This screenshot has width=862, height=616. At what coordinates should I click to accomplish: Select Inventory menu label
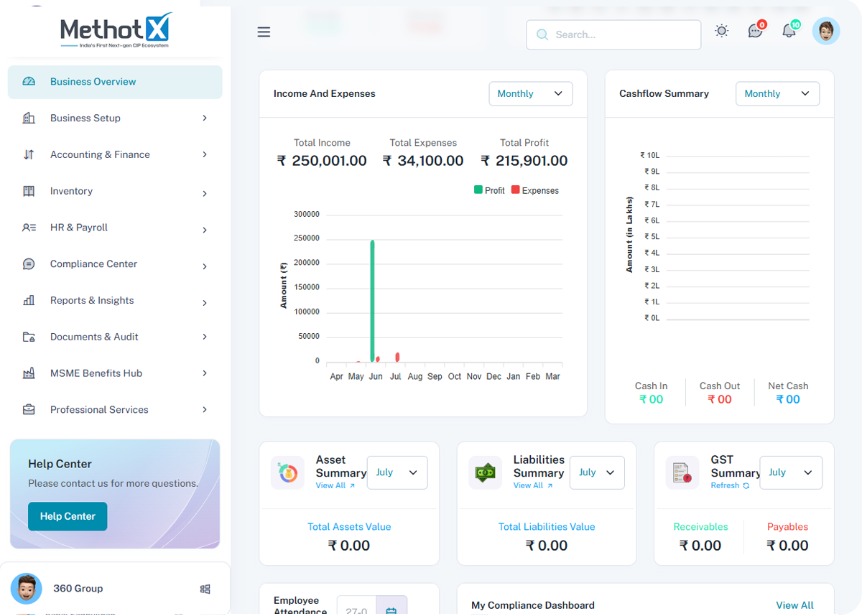[71, 191]
